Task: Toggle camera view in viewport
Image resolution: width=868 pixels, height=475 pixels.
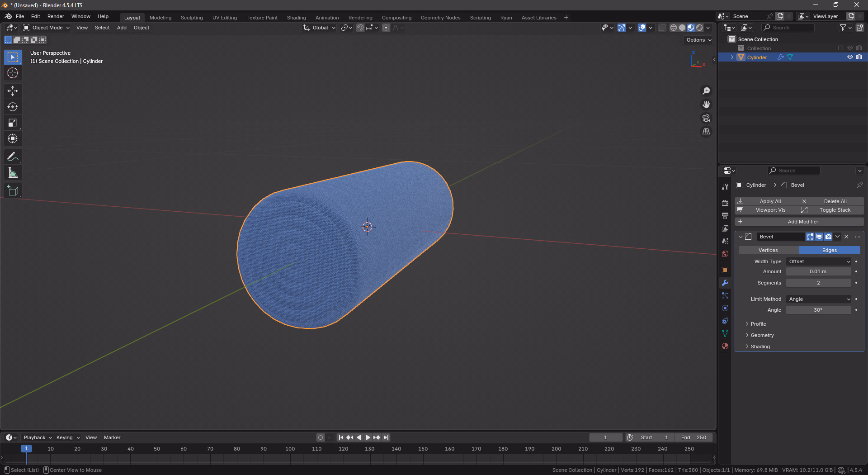Action: [706, 118]
